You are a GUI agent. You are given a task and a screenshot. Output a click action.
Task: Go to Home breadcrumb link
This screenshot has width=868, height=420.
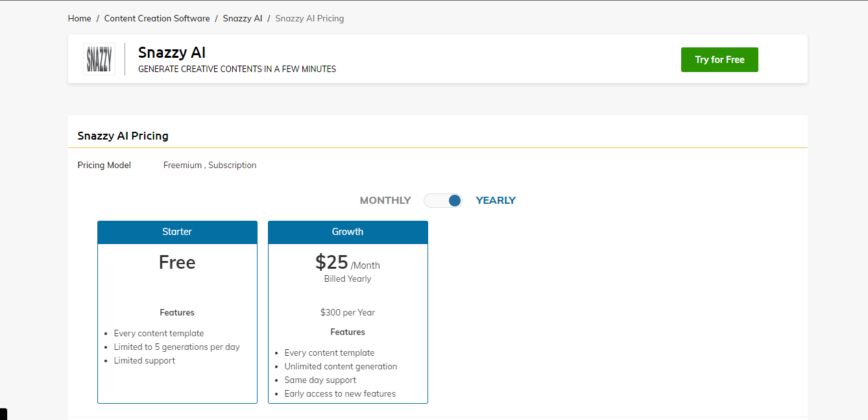click(x=80, y=18)
